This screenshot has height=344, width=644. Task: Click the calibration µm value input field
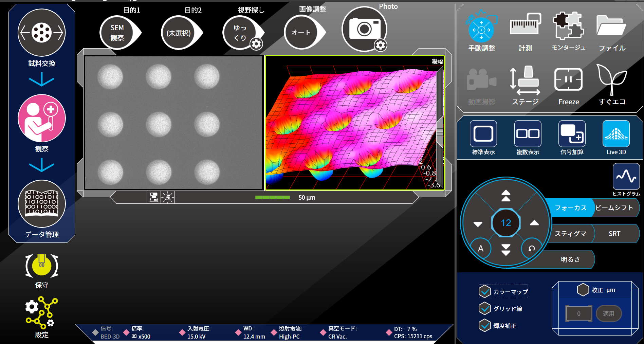[x=578, y=313]
